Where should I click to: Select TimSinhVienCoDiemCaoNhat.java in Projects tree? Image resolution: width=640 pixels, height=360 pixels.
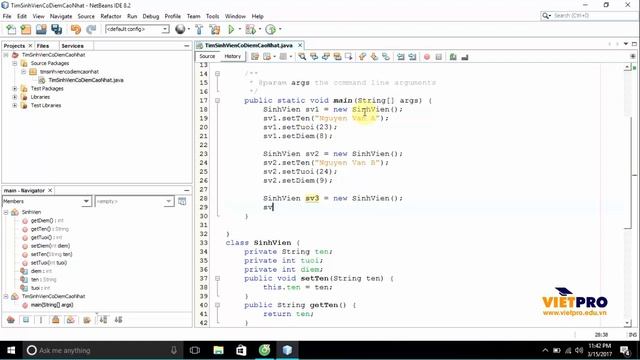tap(86, 80)
